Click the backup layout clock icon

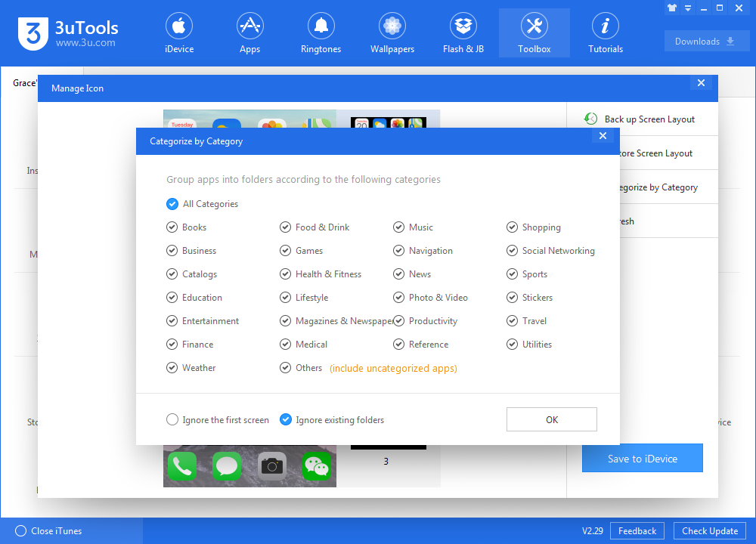[590, 119]
